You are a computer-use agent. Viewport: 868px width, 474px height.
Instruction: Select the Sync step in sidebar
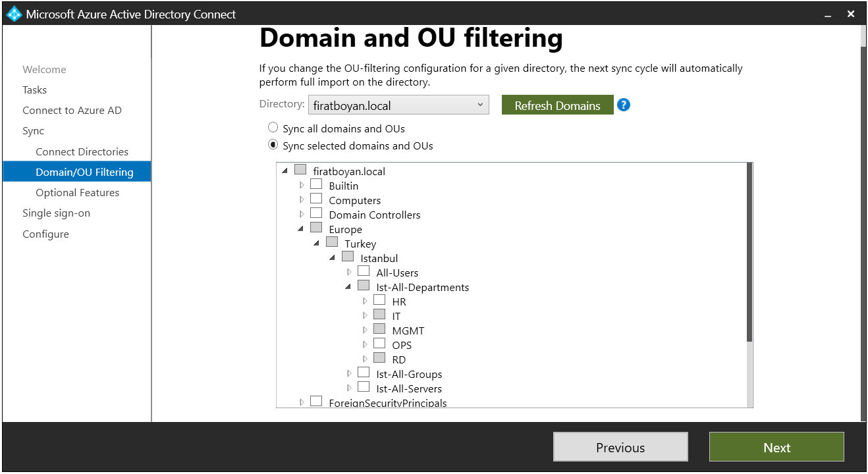click(x=33, y=130)
